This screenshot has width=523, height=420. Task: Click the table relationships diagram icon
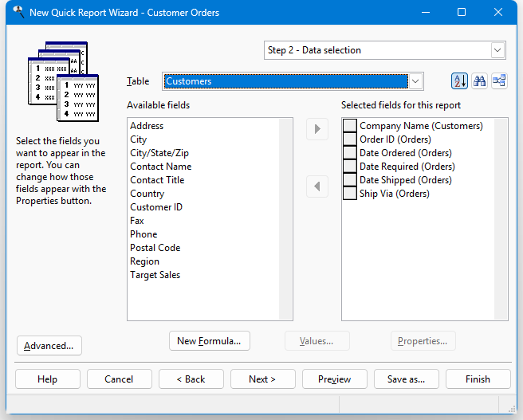[499, 81]
